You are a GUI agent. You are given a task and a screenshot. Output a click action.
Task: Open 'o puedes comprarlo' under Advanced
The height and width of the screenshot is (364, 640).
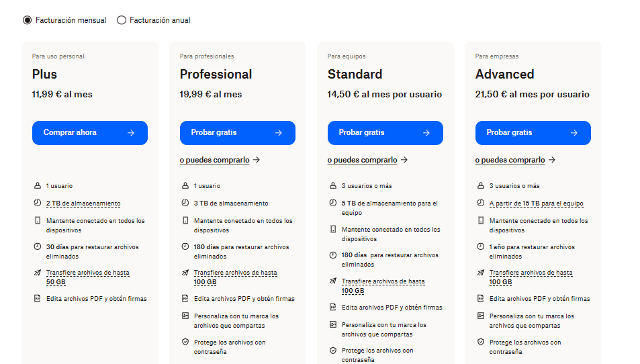pos(515,161)
